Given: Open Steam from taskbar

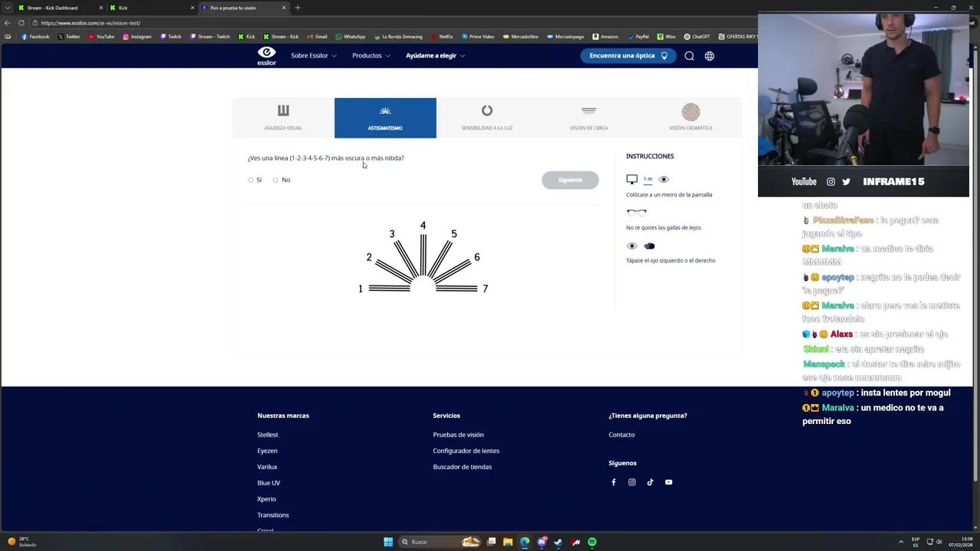Looking at the screenshot, I should (558, 542).
